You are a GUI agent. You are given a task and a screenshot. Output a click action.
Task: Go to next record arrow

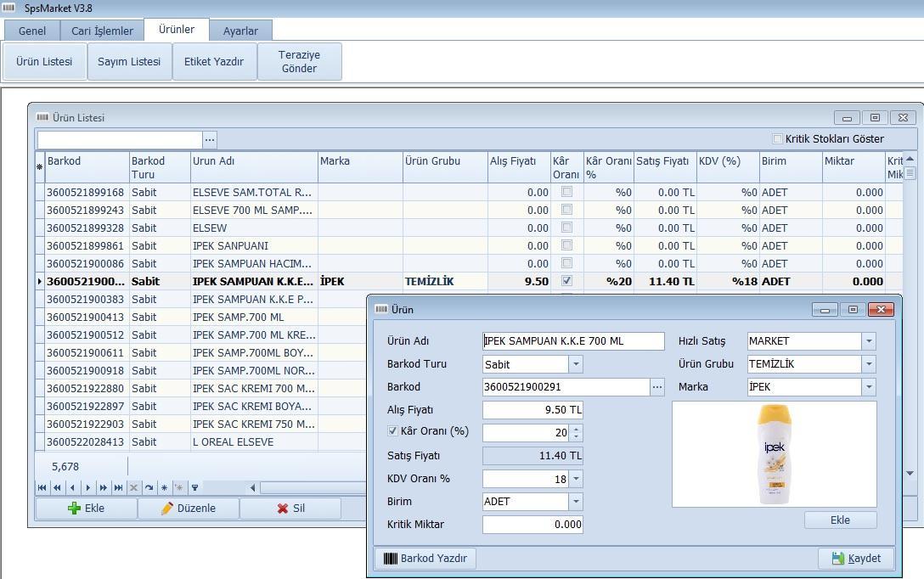(x=87, y=487)
